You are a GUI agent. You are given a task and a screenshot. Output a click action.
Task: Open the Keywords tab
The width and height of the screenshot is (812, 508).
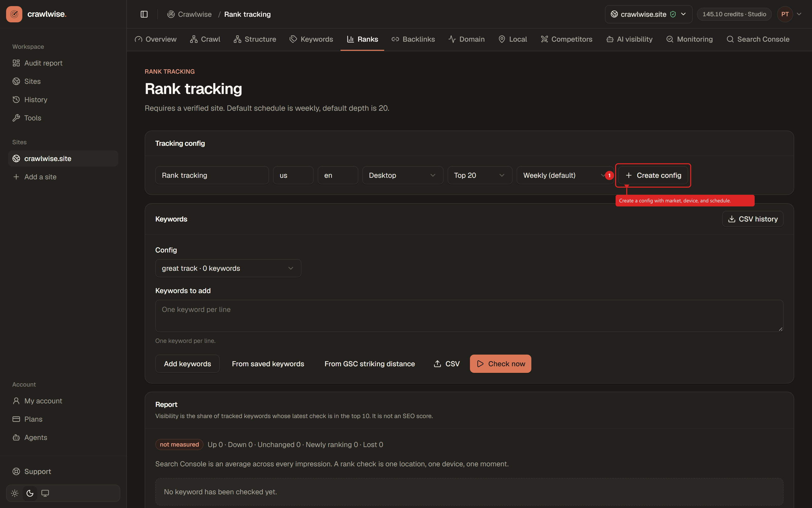pyautogui.click(x=311, y=39)
